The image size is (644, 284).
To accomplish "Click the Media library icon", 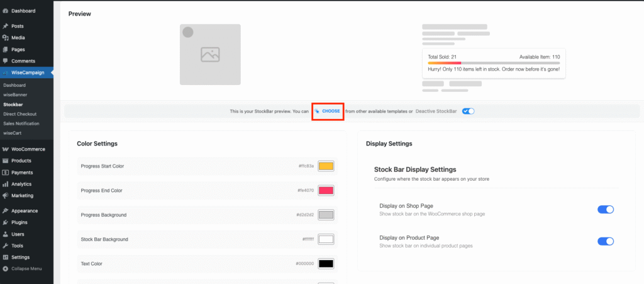I will pos(5,37).
